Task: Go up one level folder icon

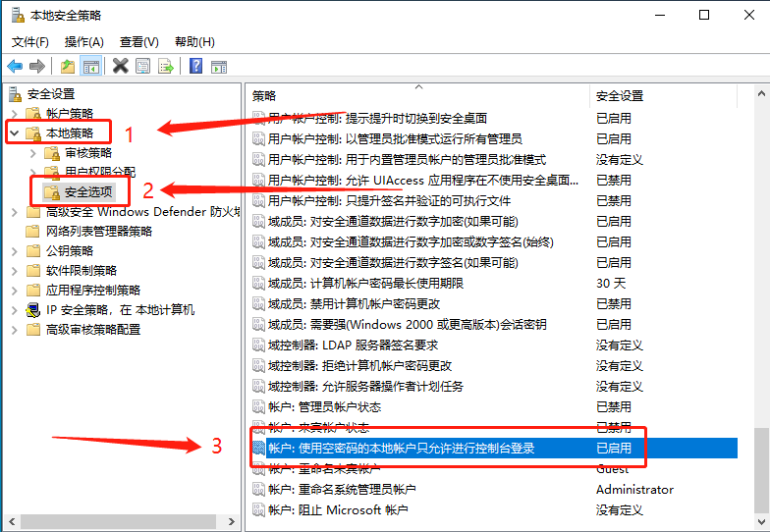Action: [x=68, y=67]
